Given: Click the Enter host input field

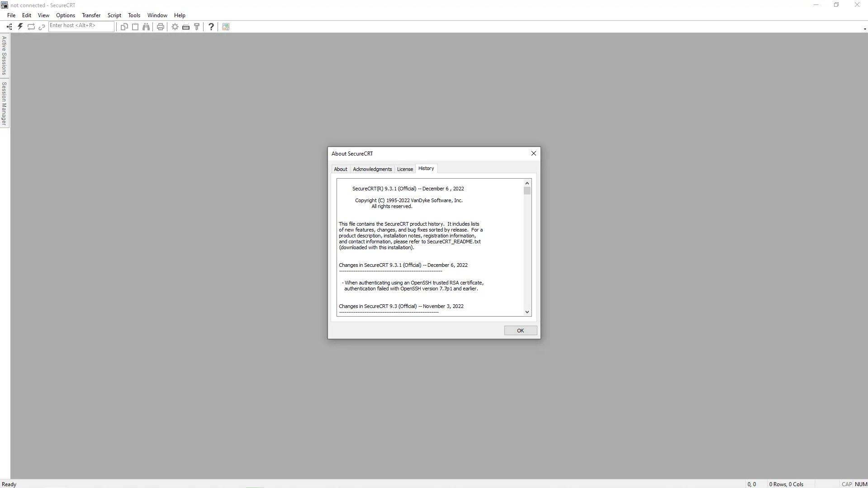Looking at the screenshot, I should coord(81,26).
